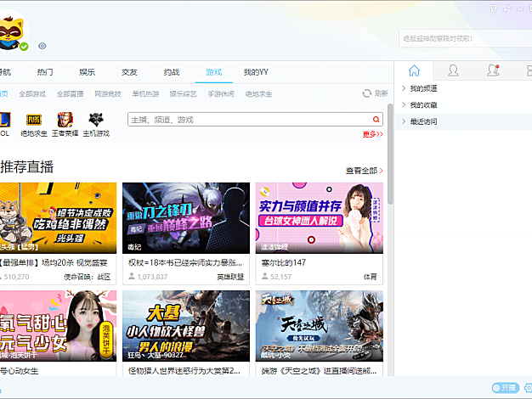
Task: Click the 推荐直播 section heading
Action: 27,167
